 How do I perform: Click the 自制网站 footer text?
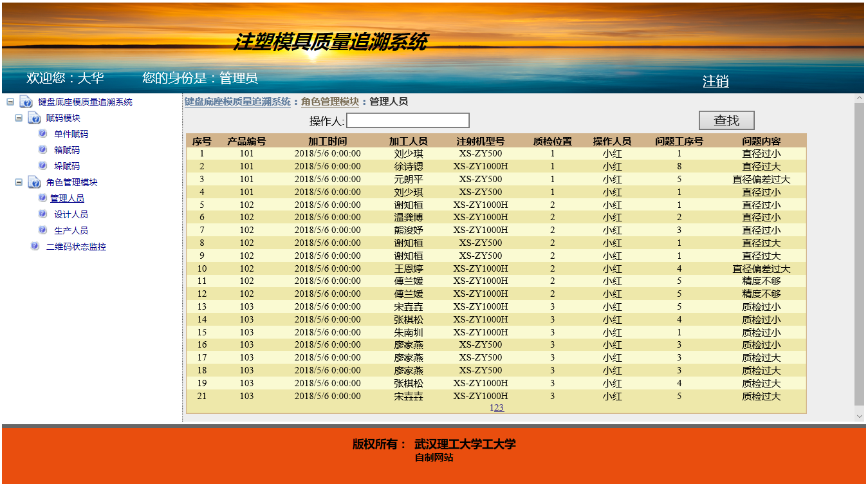(x=434, y=458)
